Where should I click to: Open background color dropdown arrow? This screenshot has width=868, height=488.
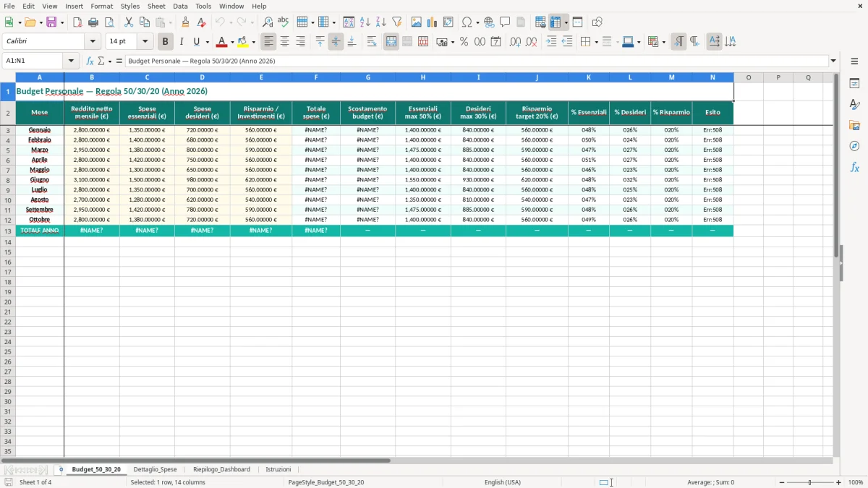click(x=253, y=42)
